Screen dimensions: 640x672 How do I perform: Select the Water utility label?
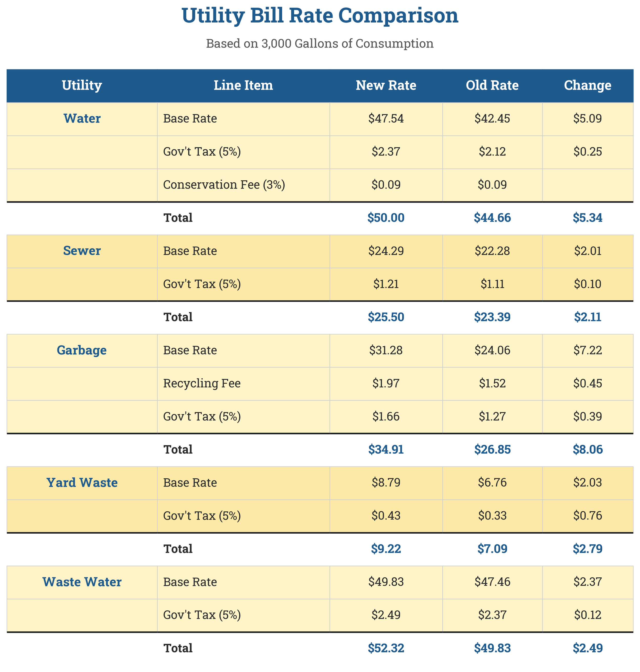pos(82,118)
